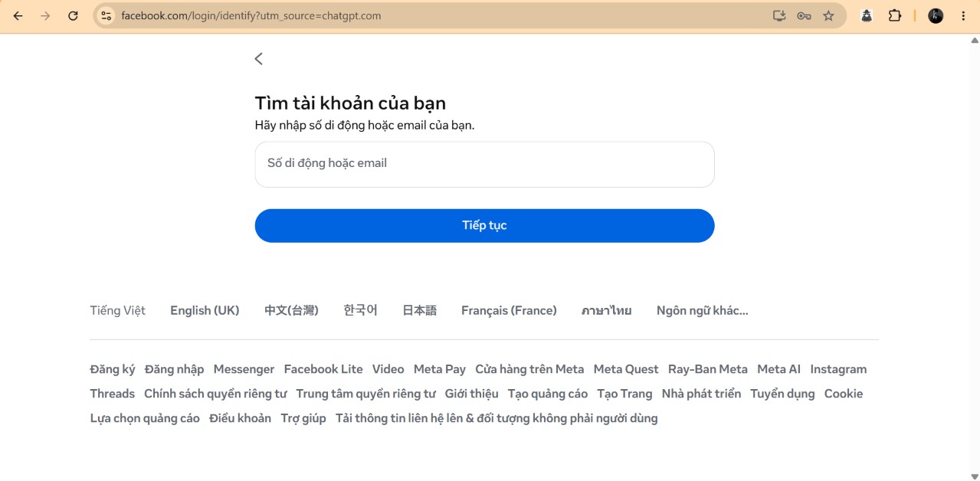980x481 pixels.
Task: Open site information icon in address bar
Action: click(107, 15)
